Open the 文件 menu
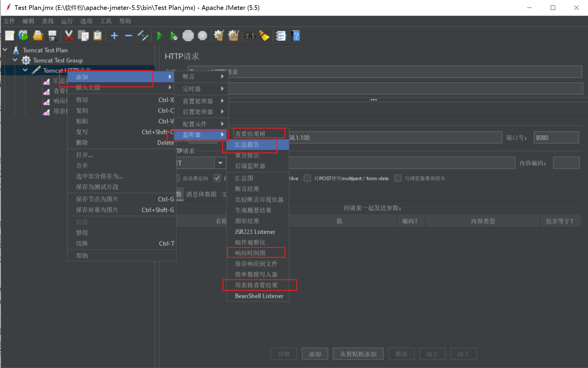Image resolution: width=588 pixels, height=368 pixels. point(9,21)
